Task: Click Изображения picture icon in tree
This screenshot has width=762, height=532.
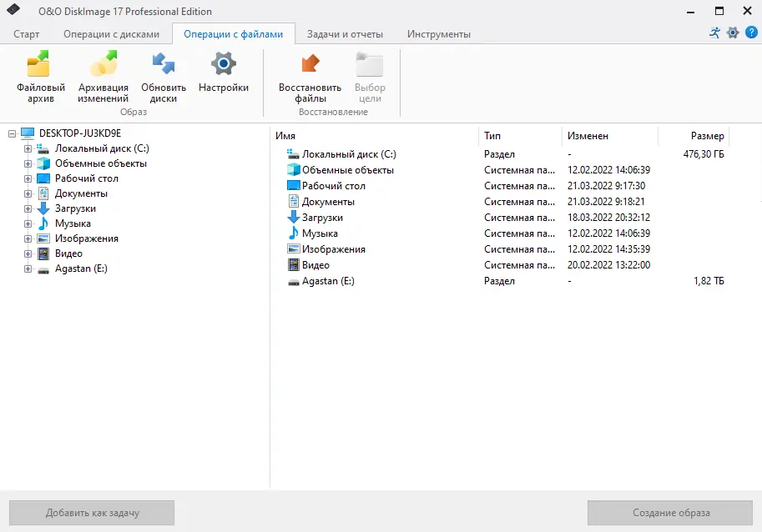Action: (x=43, y=238)
